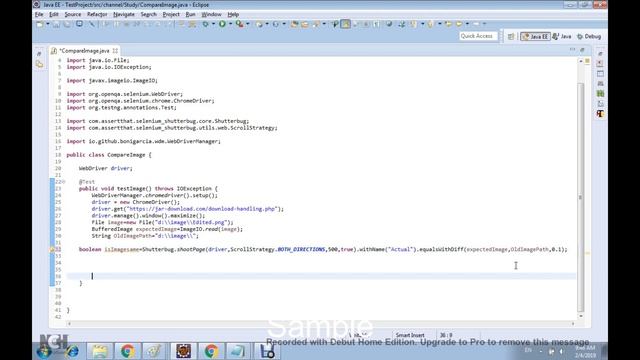Click the top icon in left sidebar
The height and width of the screenshot is (360, 640).
pyautogui.click(x=39, y=53)
